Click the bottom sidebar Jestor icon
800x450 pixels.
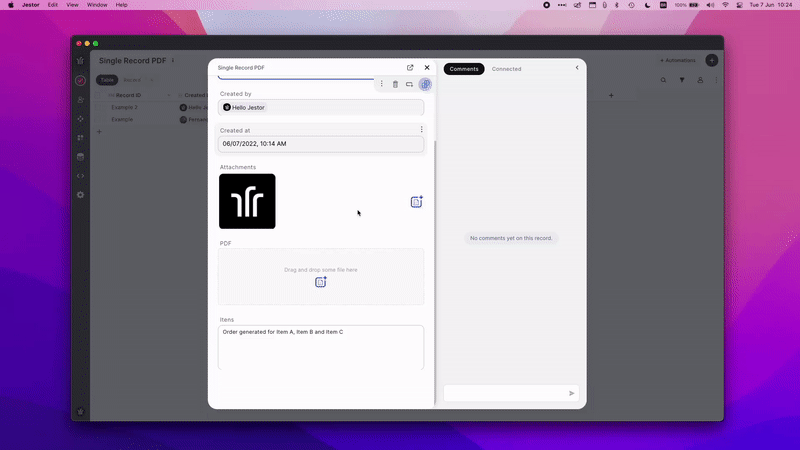pyautogui.click(x=80, y=411)
